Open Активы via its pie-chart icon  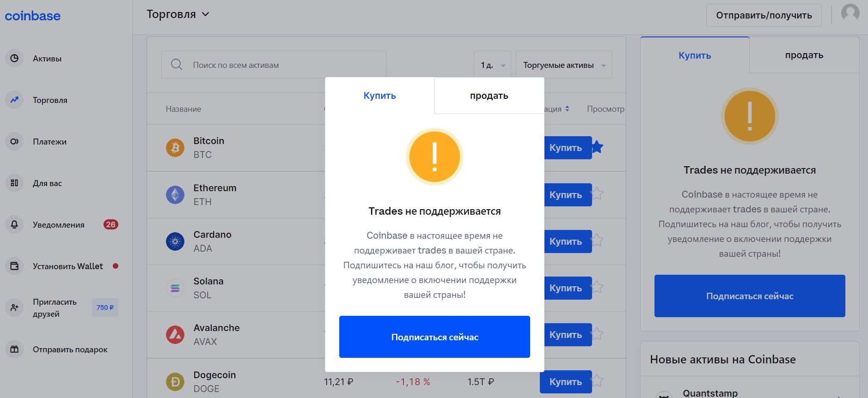(x=14, y=58)
